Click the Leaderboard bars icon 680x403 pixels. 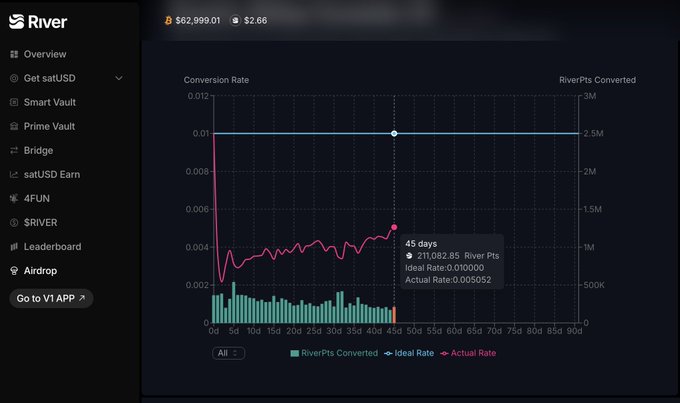tap(14, 246)
